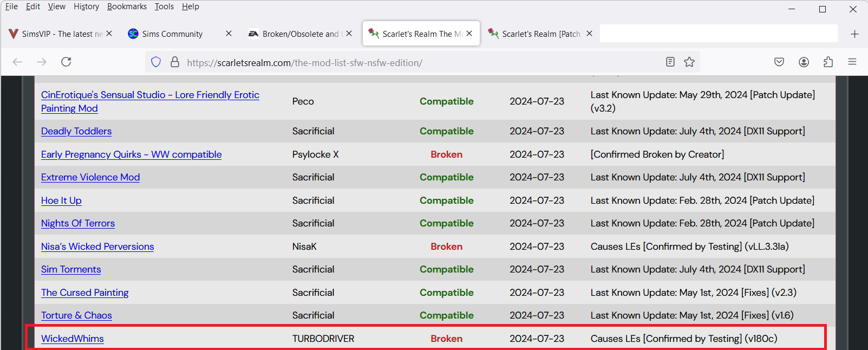The width and height of the screenshot is (868, 350).
Task: Open tracking protection shield info
Action: click(156, 62)
